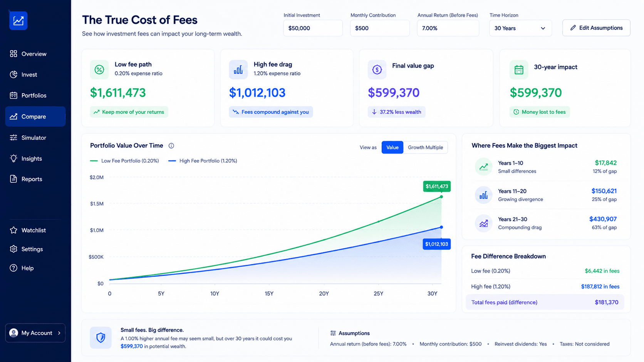
Task: Click the Watchlist star icon
Action: (13, 230)
